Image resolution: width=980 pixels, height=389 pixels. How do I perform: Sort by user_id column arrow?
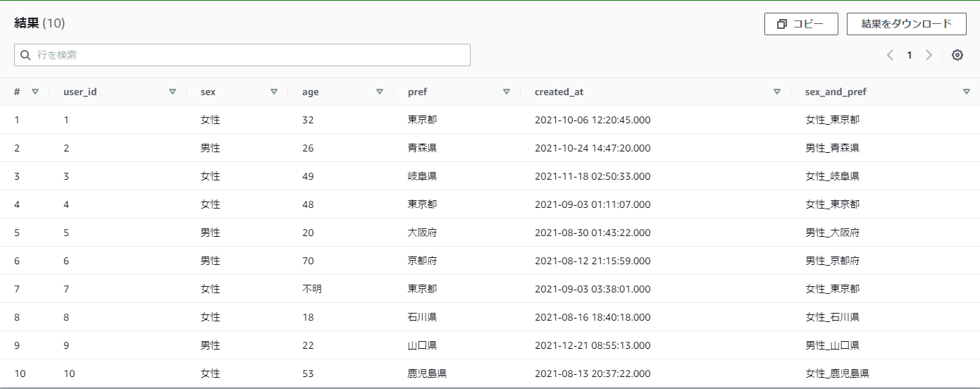pos(173,92)
